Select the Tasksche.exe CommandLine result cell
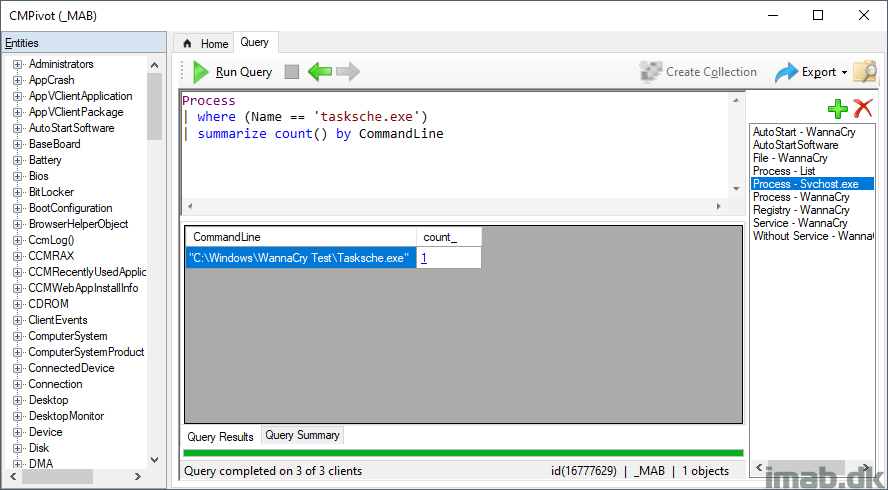The width and height of the screenshot is (888, 490). coord(301,258)
